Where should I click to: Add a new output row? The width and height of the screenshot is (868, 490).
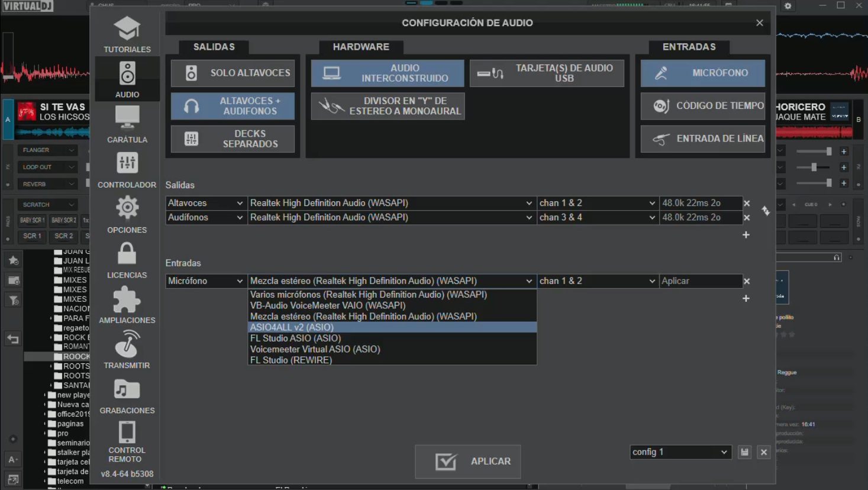[x=746, y=235]
